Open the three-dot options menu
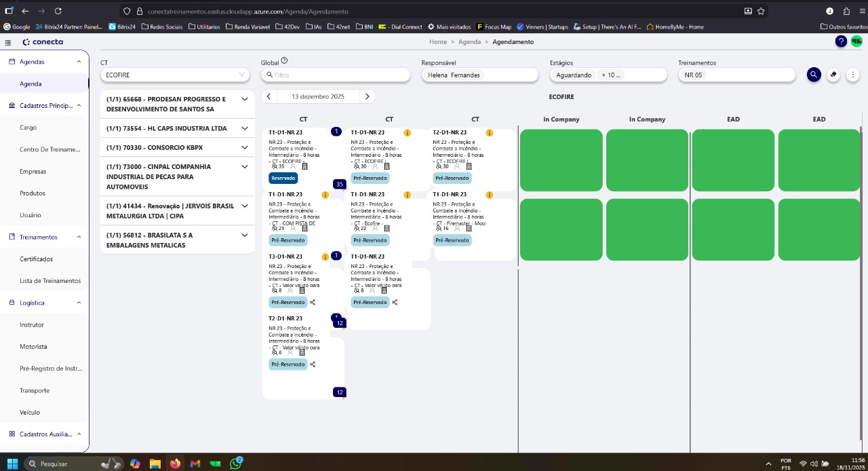 click(853, 75)
